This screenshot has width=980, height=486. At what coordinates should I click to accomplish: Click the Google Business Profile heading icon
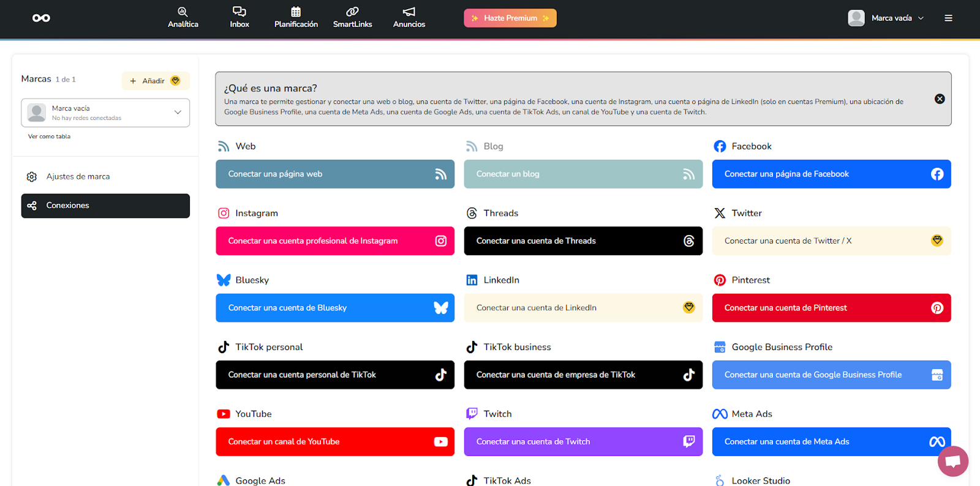[x=720, y=347]
